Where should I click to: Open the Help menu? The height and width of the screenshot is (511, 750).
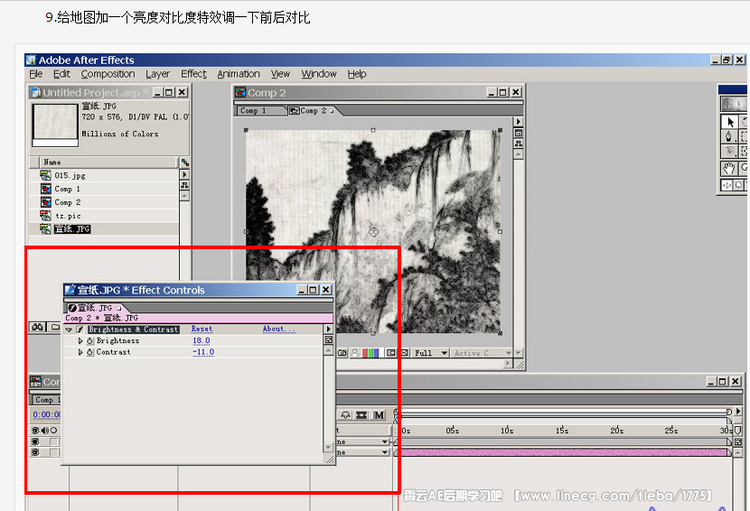(357, 74)
